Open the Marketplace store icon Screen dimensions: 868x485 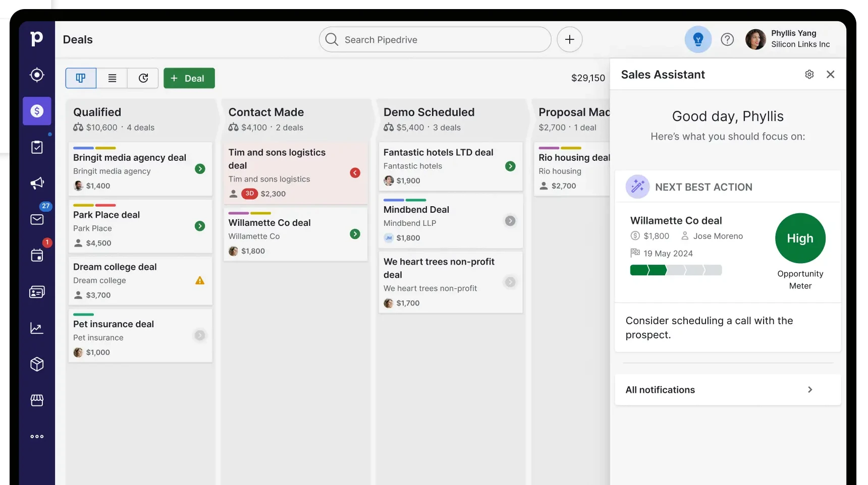pos(37,400)
